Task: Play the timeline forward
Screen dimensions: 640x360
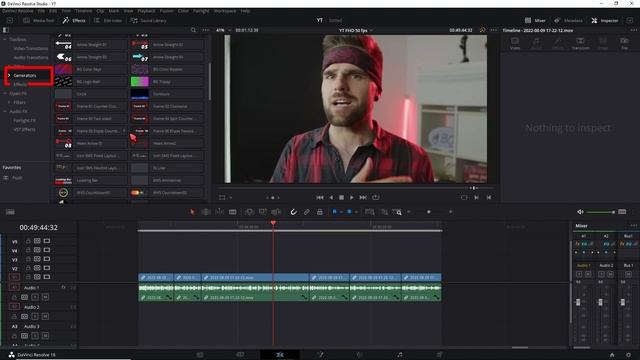Action: 352,198
